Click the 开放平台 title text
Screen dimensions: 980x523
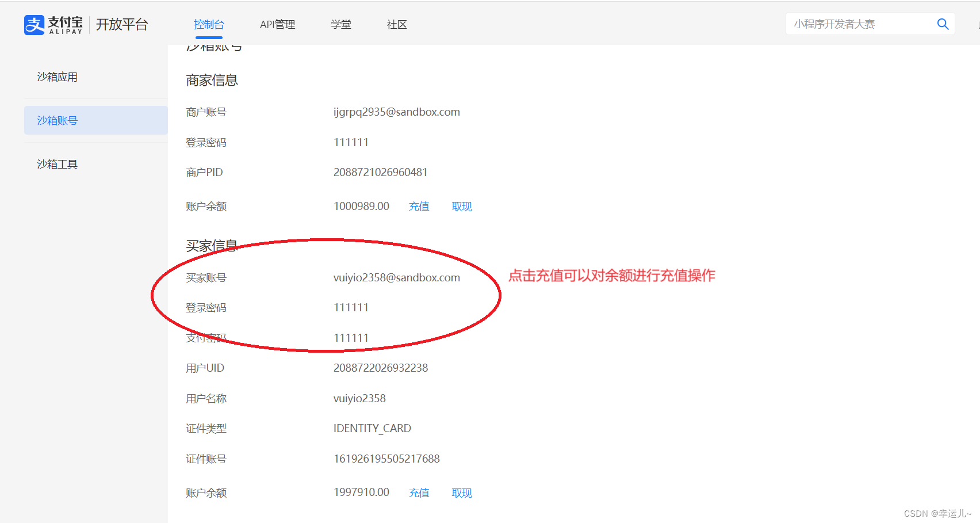(x=122, y=25)
